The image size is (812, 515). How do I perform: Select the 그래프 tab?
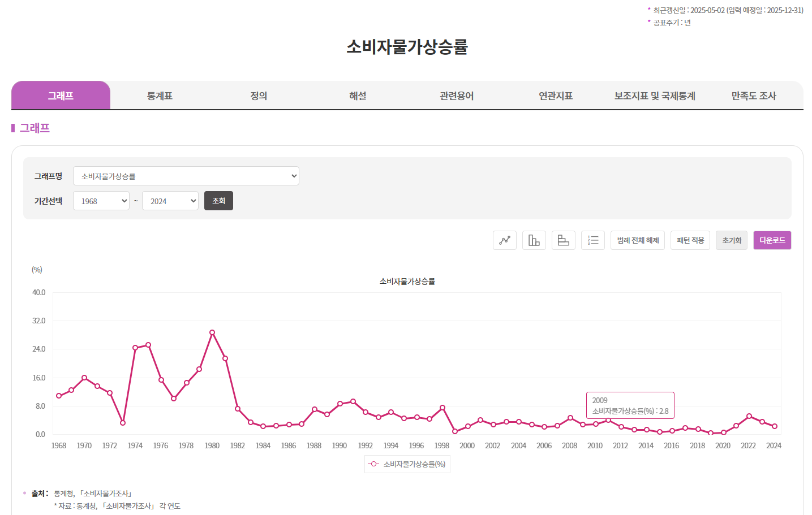pos(61,96)
